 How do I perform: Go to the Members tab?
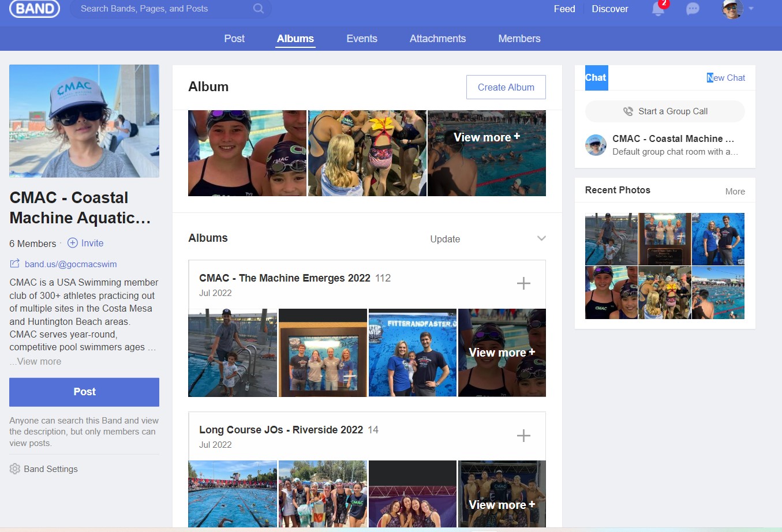pos(519,39)
